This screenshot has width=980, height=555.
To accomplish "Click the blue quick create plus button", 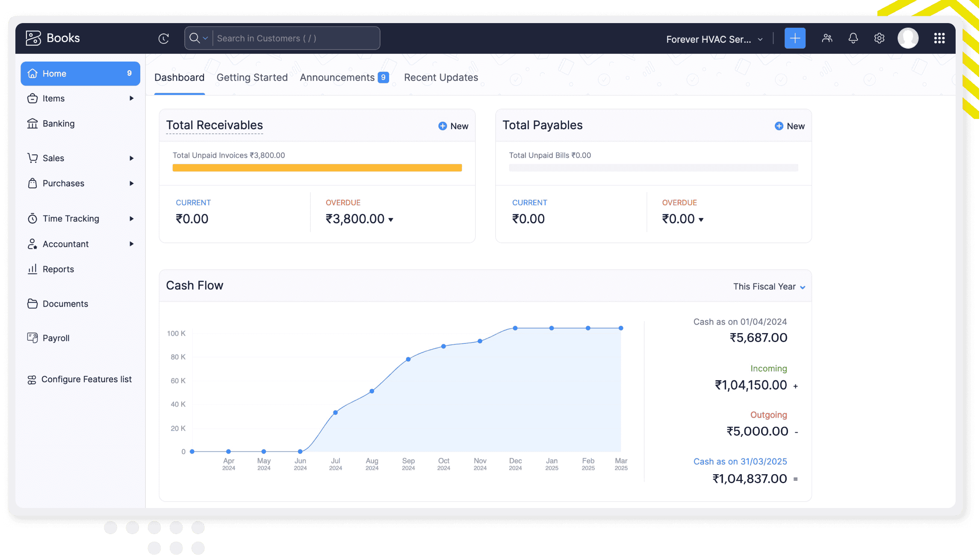I will (794, 38).
